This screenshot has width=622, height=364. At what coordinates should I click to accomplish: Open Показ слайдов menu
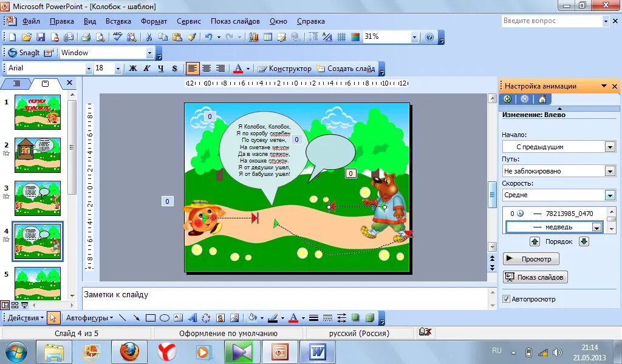coord(235,21)
